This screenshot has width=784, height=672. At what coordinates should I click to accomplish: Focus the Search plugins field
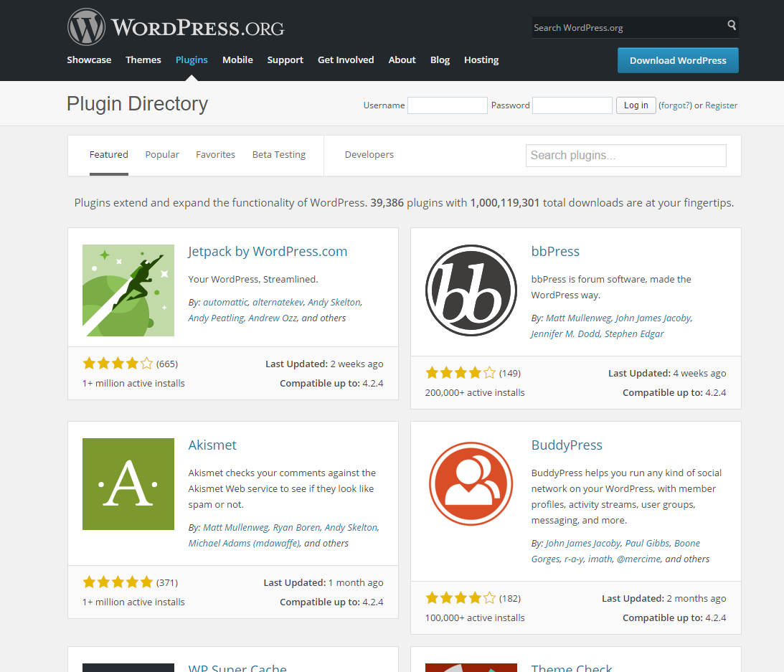click(x=626, y=156)
